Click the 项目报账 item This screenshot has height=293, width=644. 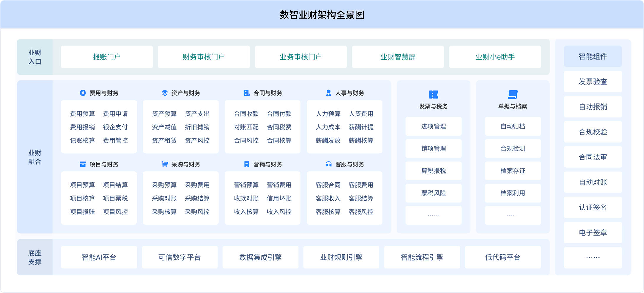point(82,212)
